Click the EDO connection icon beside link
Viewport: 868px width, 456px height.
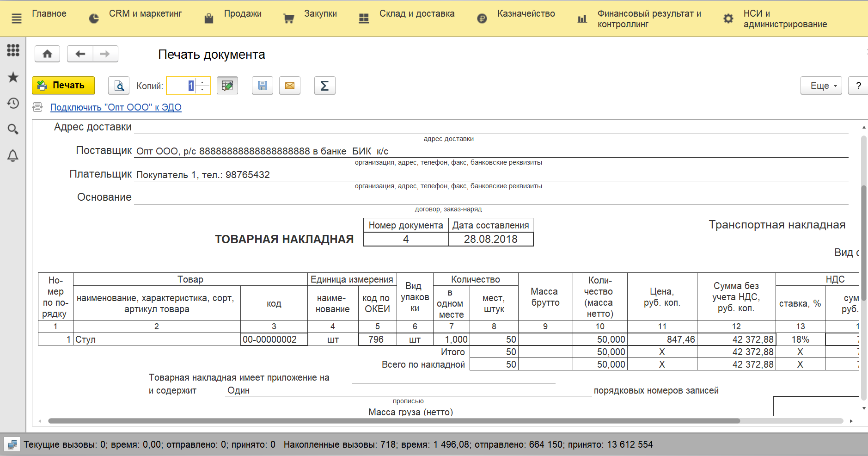coord(37,107)
